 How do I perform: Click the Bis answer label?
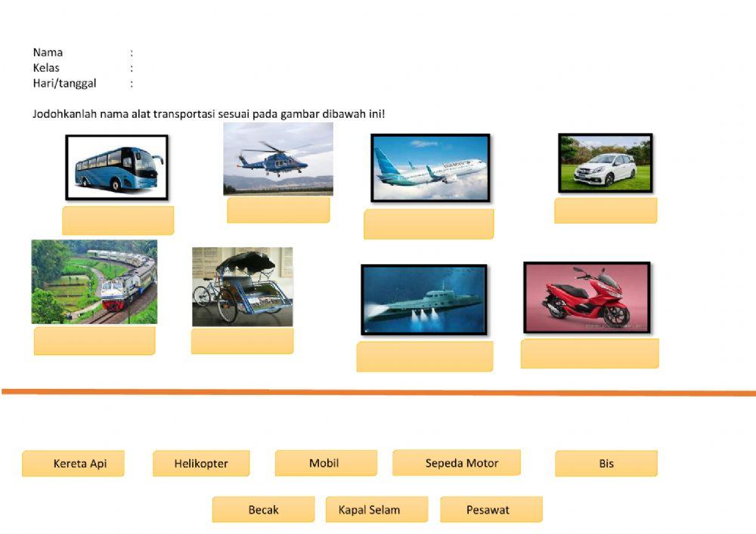point(606,464)
